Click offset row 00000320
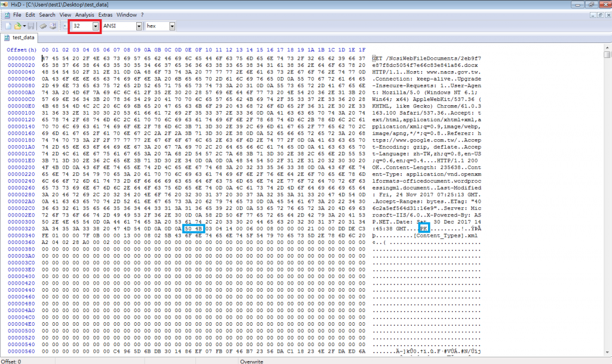Screen dimensions: 612x364 [22, 229]
